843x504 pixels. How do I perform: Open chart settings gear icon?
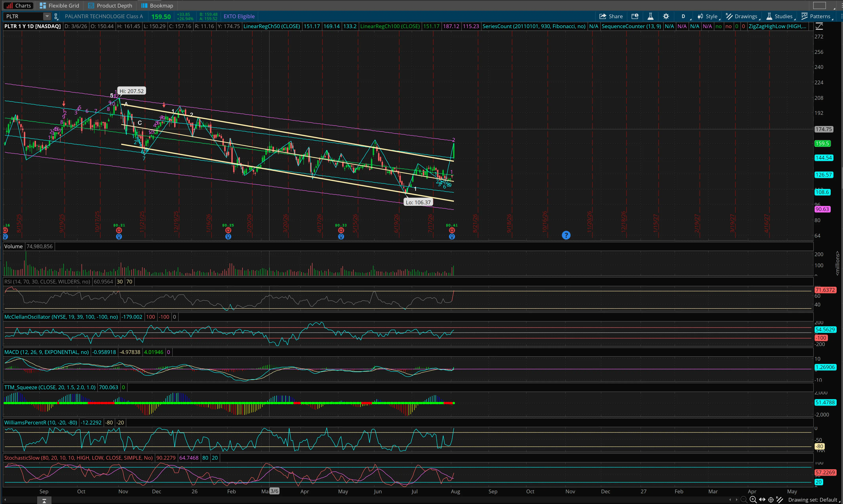pyautogui.click(x=666, y=16)
